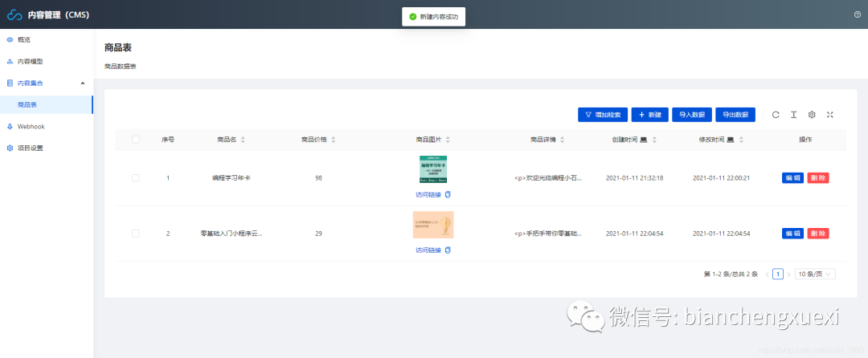
Task: Sort by 商品详情 column arrows
Action: coord(563,140)
